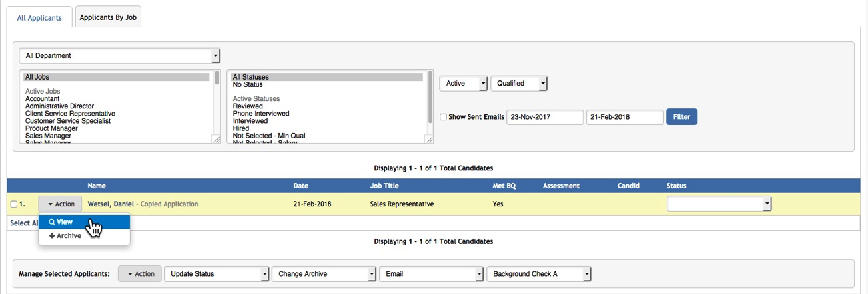Image resolution: width=868 pixels, height=294 pixels.
Task: Switch to the Applicants By Job tab
Action: tap(108, 18)
